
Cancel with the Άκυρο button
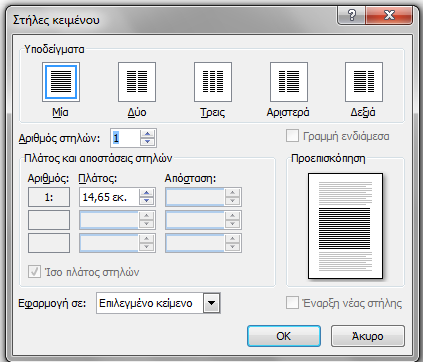coord(368,336)
